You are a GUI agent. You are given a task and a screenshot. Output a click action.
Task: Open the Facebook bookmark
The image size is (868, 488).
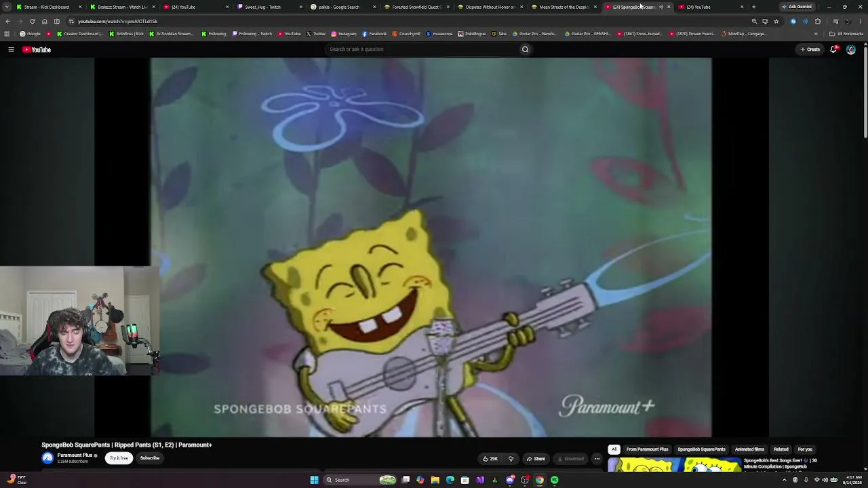(x=375, y=34)
